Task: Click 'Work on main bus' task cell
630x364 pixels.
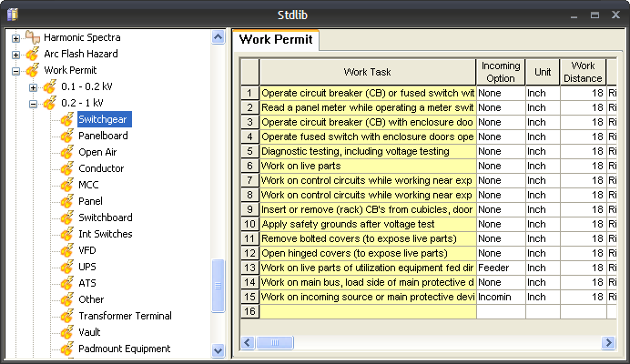Action: point(368,282)
